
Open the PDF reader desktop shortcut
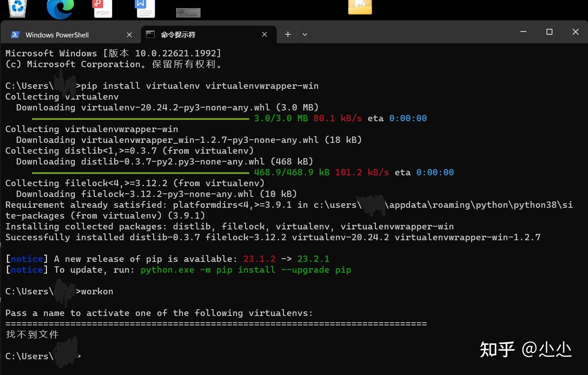click(102, 8)
